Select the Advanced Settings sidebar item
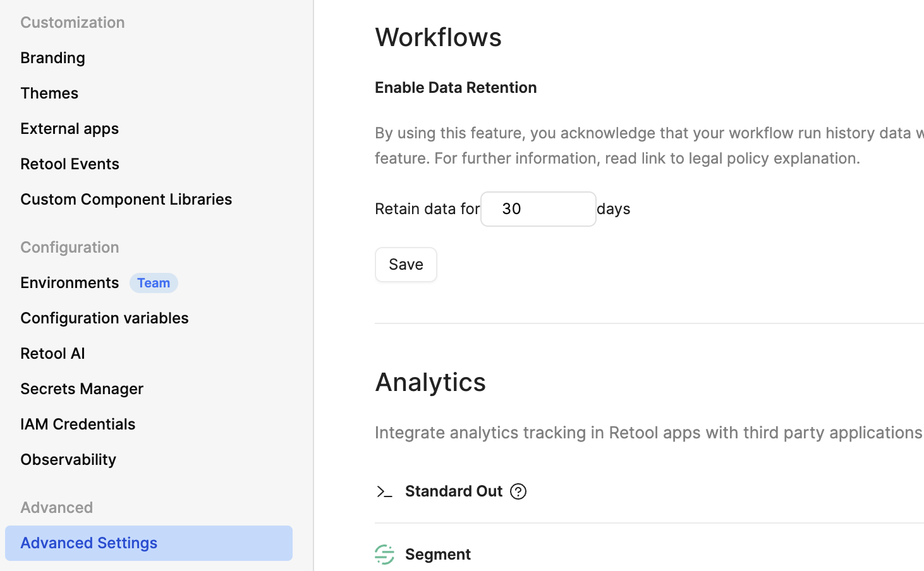 pos(149,543)
